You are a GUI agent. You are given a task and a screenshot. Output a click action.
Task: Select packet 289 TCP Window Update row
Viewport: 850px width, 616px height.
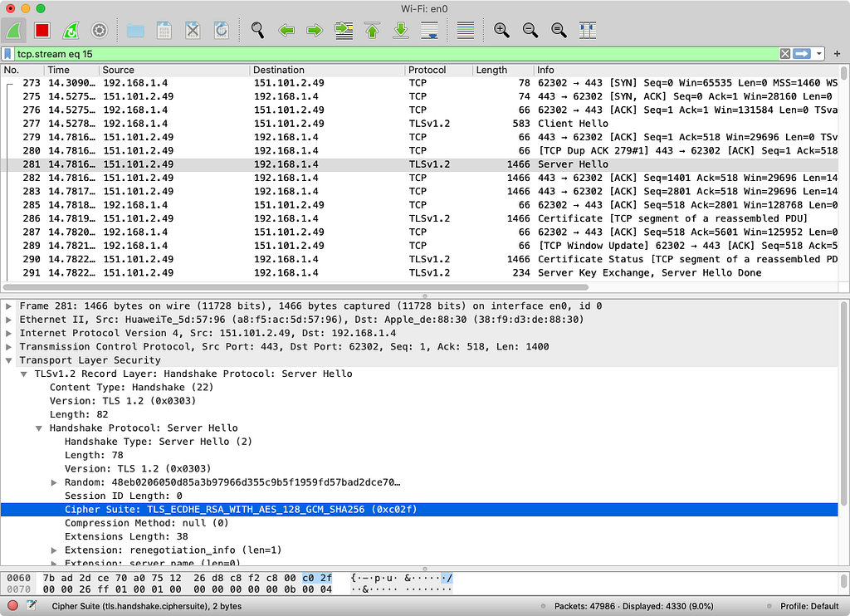point(419,246)
